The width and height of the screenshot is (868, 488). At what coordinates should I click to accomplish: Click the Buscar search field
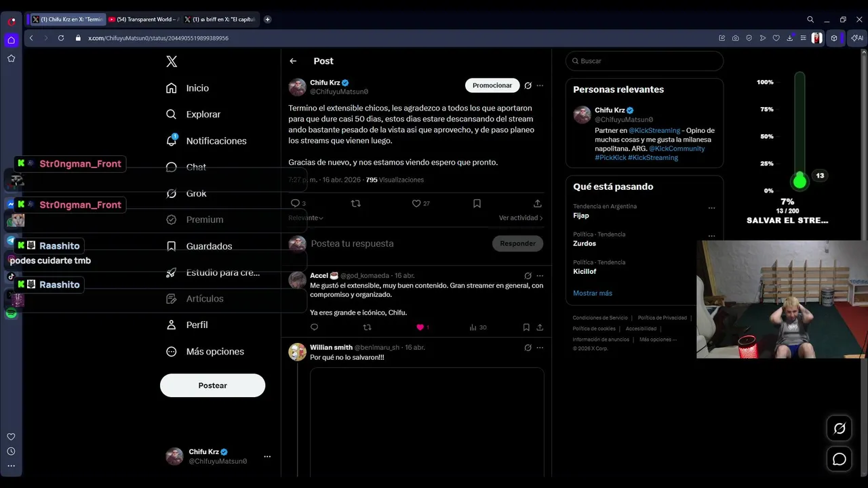(x=644, y=61)
